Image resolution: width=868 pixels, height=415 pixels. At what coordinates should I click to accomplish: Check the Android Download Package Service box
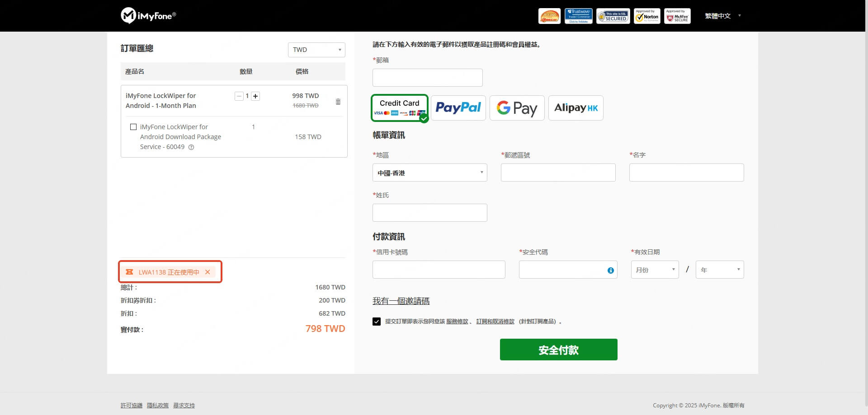pos(133,127)
